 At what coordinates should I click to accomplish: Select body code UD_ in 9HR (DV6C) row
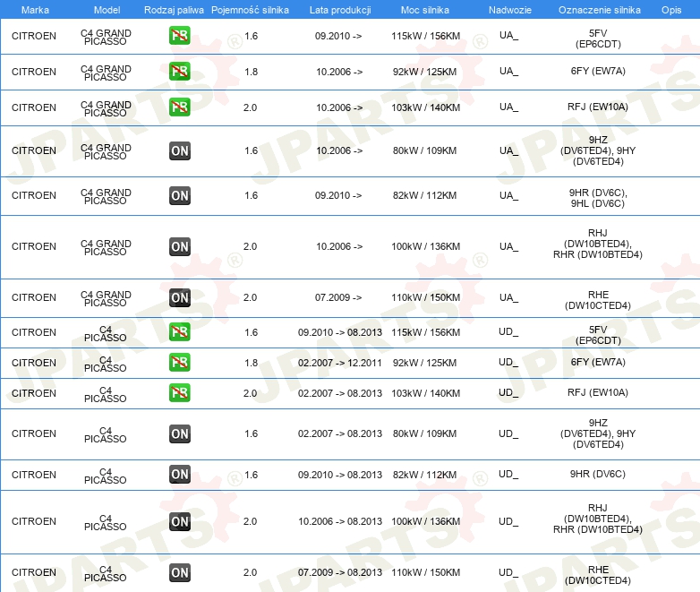508,474
